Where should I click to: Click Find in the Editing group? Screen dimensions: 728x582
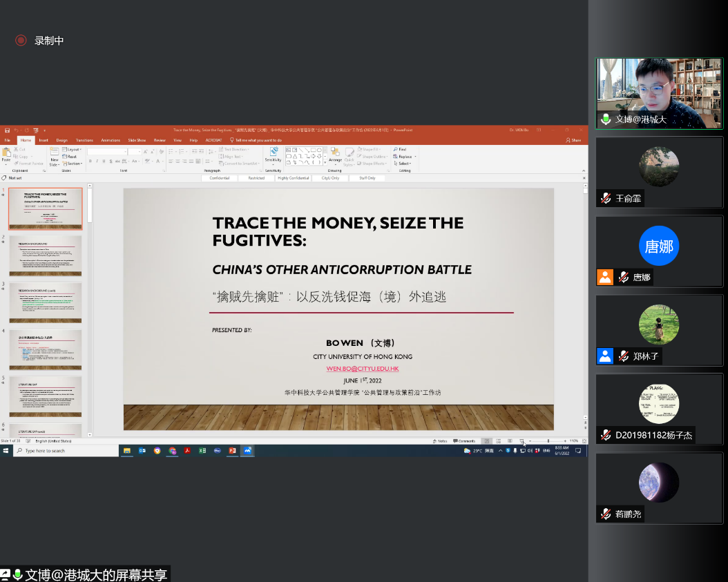click(401, 149)
